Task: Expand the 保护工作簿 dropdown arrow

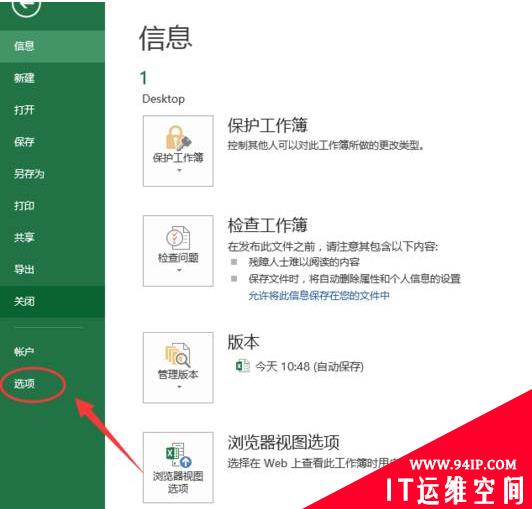Action: 179,170
